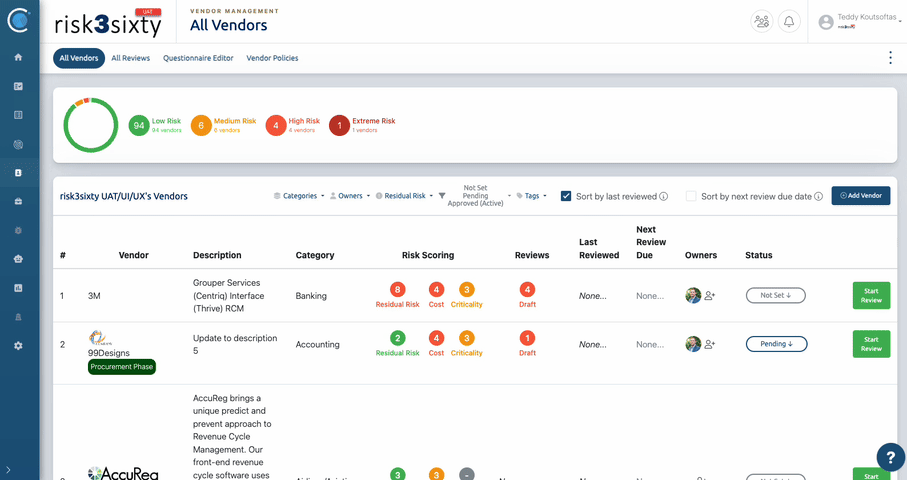This screenshot has width=907, height=480.
Task: Click info icon next to Sort by next review due date
Action: 818,196
